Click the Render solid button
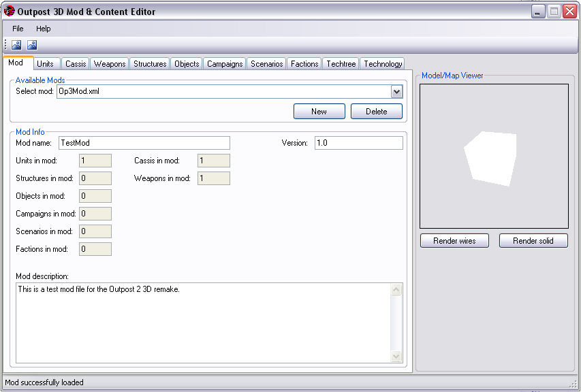The height and width of the screenshot is (392, 581). (533, 241)
